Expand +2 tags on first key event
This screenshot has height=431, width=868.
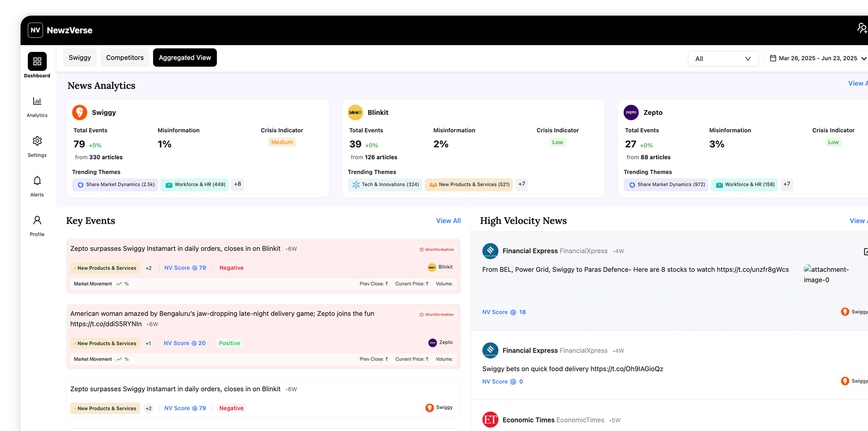[x=149, y=268]
